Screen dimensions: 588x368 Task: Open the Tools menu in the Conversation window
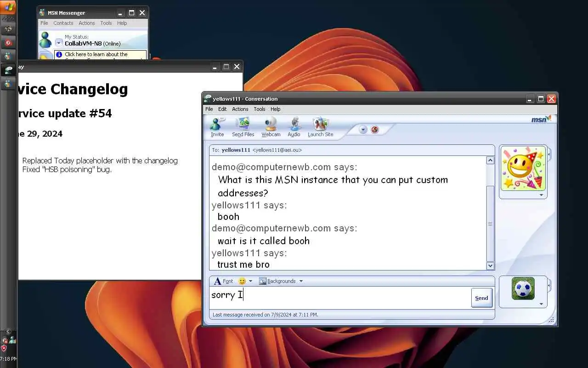pos(260,109)
